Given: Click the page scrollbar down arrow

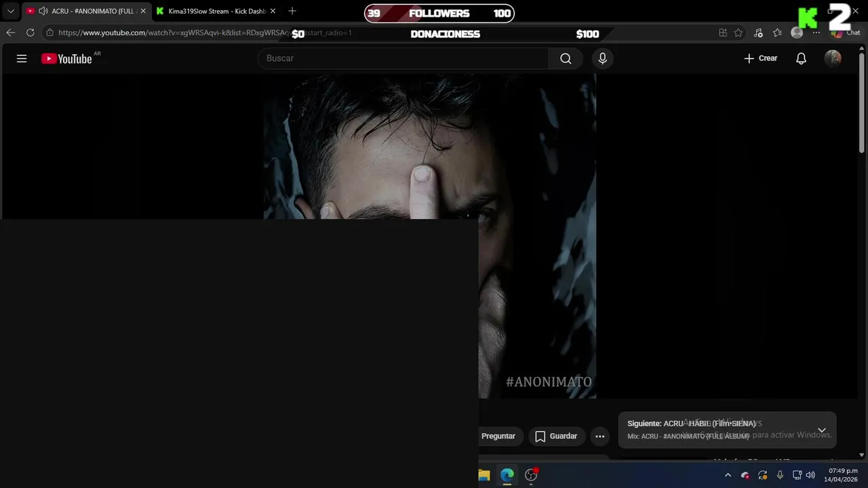Looking at the screenshot, I should [x=862, y=455].
